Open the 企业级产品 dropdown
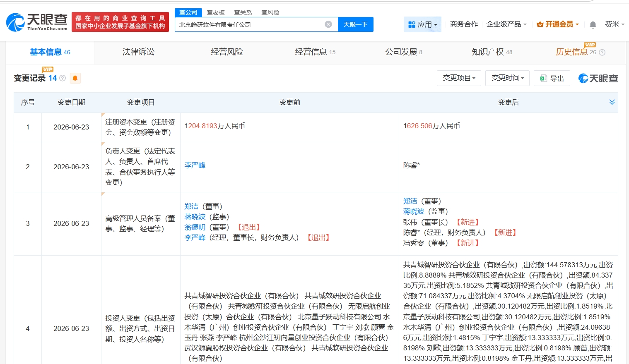Viewport: 629px width, 364px height. (x=506, y=24)
